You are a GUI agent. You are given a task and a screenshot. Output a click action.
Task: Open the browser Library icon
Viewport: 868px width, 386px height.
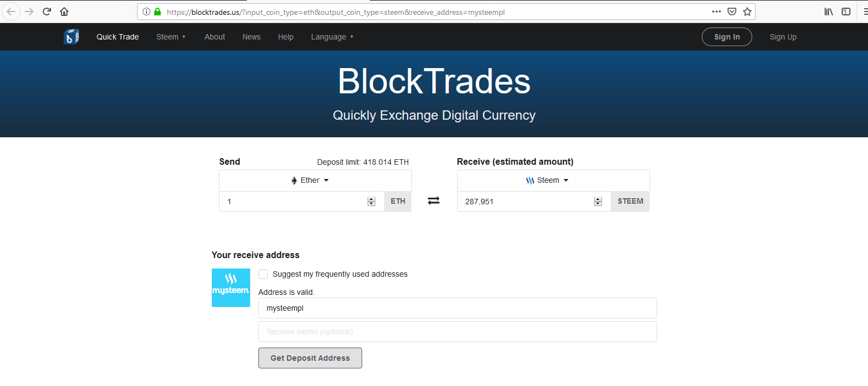tap(828, 12)
